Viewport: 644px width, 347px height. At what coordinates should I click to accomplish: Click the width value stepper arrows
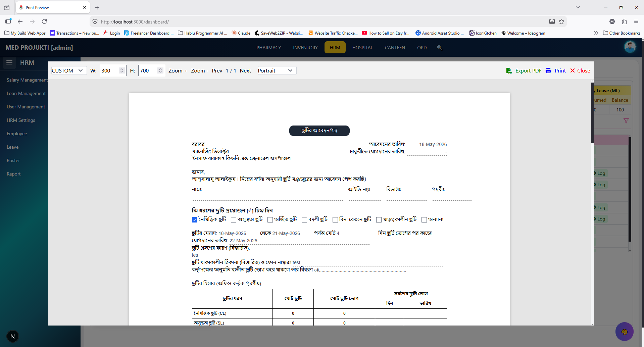(122, 70)
